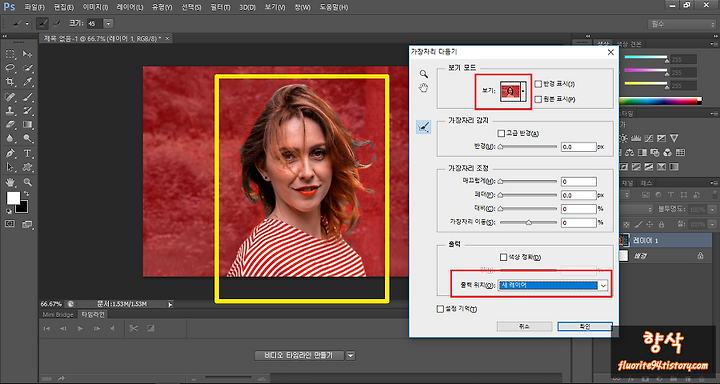Click the color spectrum ramp
Image resolution: width=720 pixels, height=384 pixels.
tap(660, 101)
